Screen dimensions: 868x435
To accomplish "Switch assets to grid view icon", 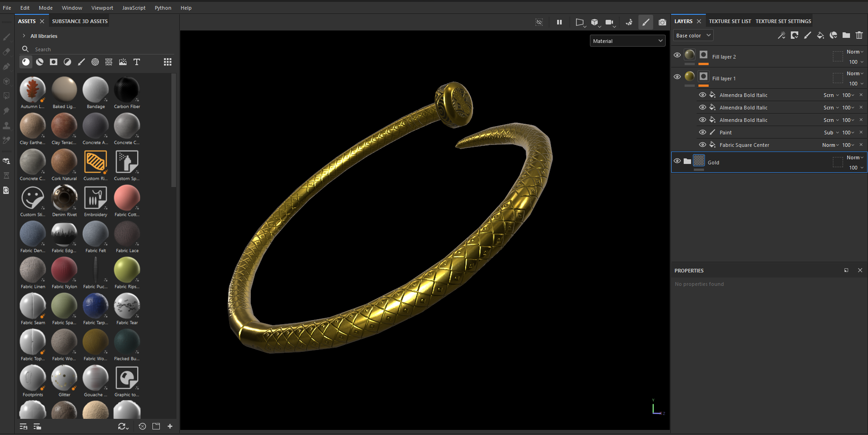I will click(x=168, y=62).
